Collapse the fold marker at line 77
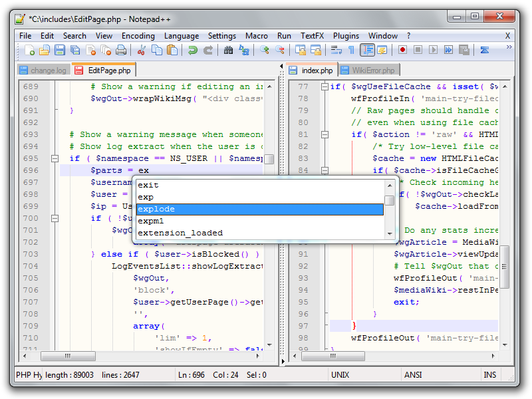Viewport: 532px width, 399px height. point(324,86)
